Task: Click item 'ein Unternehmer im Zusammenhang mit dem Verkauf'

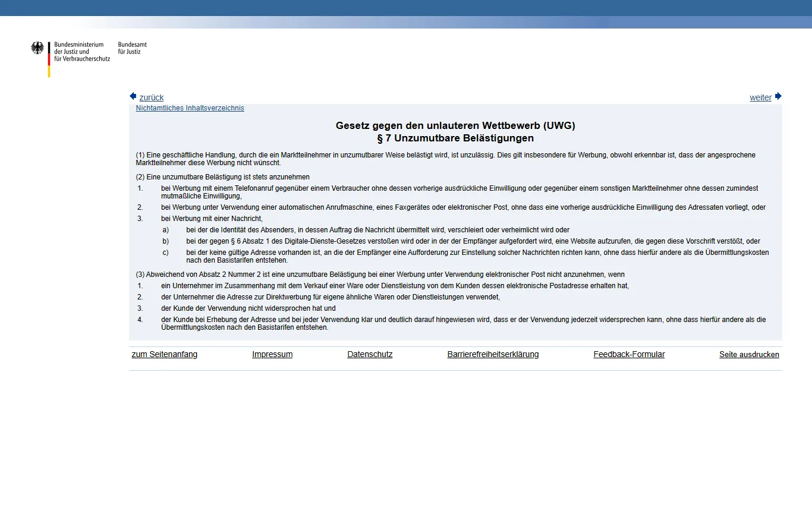Action: coord(395,286)
